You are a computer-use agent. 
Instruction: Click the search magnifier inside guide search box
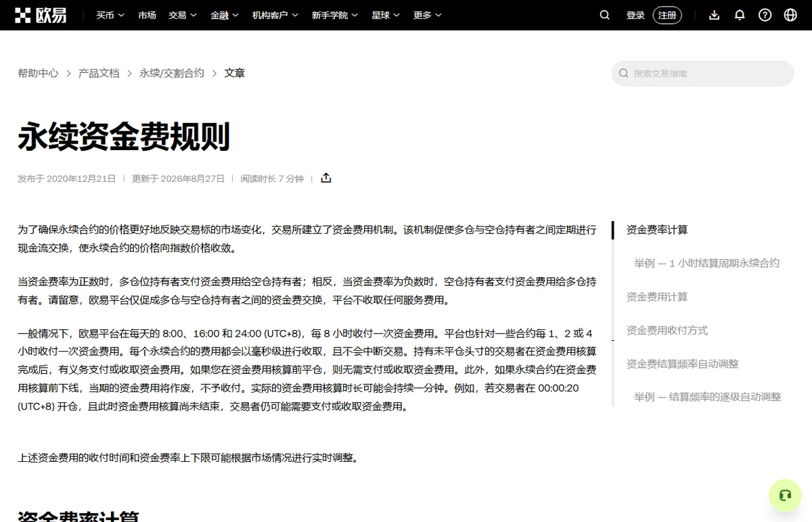pyautogui.click(x=624, y=73)
